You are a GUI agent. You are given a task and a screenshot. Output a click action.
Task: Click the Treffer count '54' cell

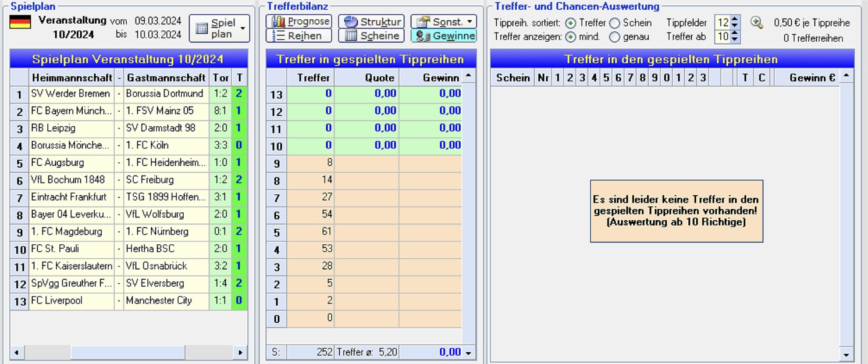tap(311, 215)
